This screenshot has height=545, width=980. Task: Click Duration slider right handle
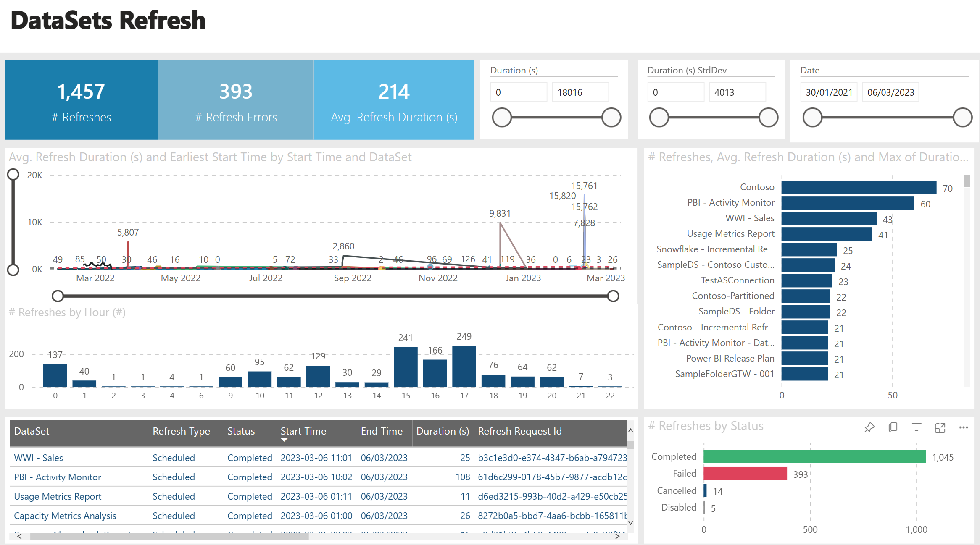click(611, 118)
